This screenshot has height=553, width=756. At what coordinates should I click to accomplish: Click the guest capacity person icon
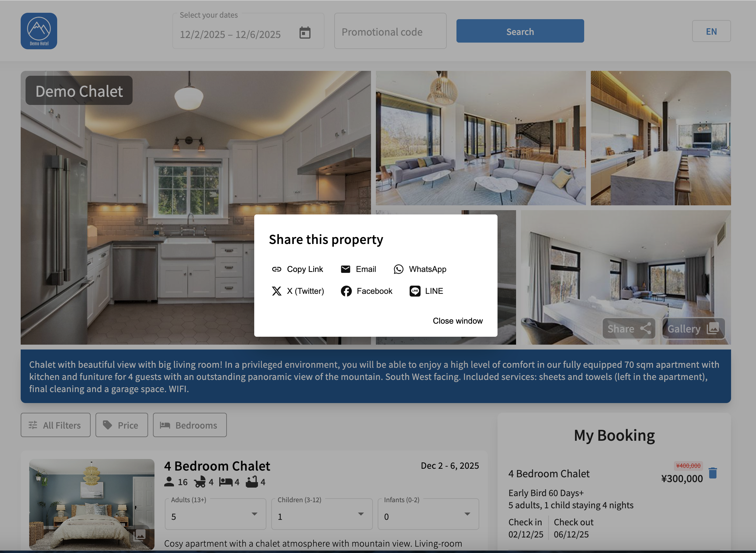(x=169, y=482)
